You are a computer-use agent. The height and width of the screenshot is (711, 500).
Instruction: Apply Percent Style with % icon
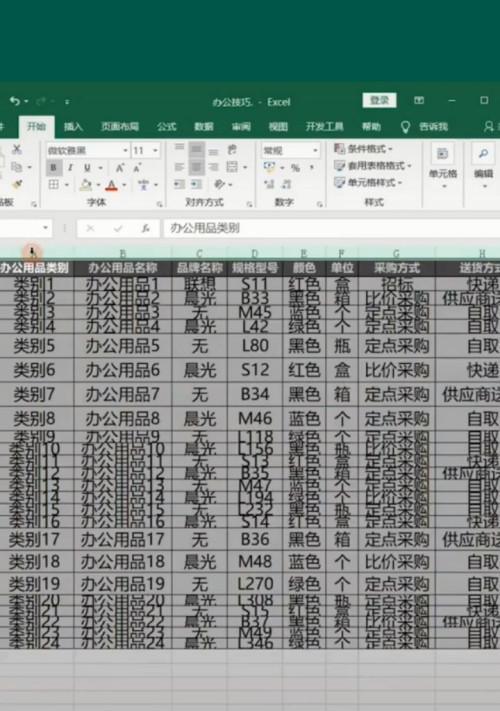tap(296, 168)
